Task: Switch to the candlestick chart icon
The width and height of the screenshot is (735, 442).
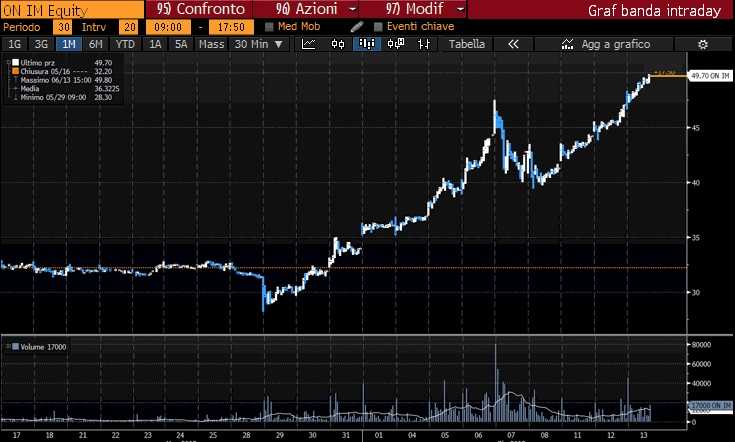Action: tap(338, 44)
